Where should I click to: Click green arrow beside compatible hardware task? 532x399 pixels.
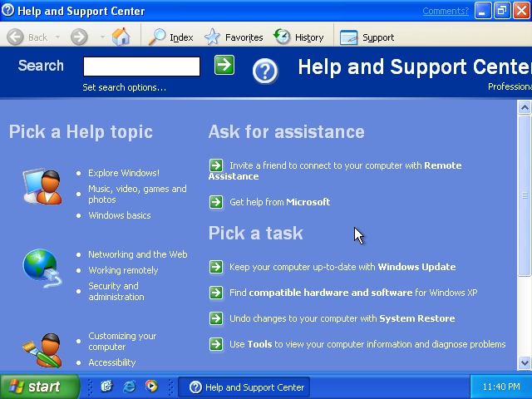tap(216, 293)
